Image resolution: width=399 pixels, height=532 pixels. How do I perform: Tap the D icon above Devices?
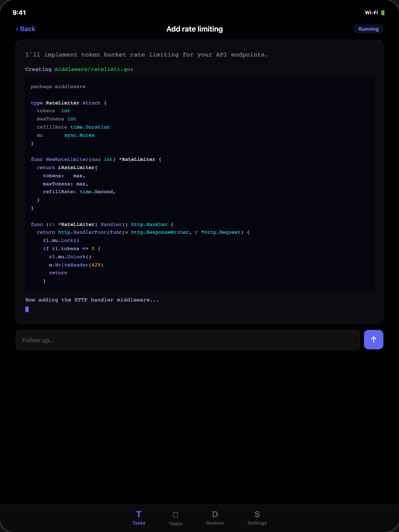pos(215,514)
